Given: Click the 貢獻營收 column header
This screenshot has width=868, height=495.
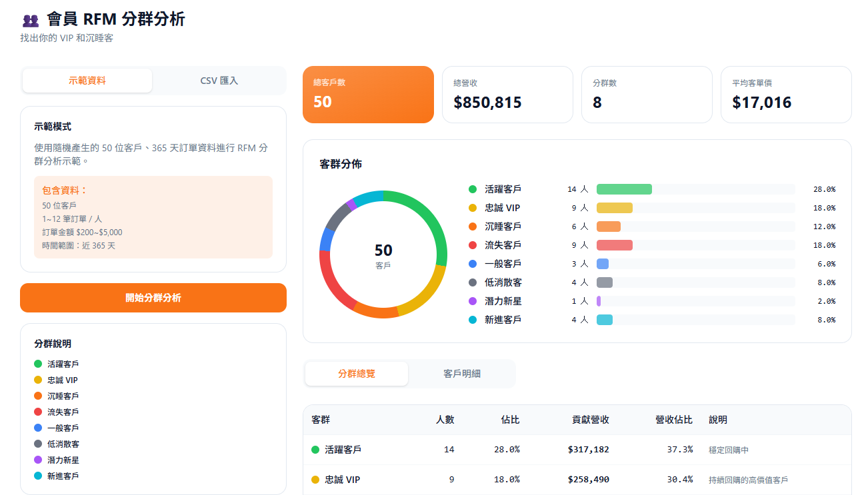Looking at the screenshot, I should (590, 420).
